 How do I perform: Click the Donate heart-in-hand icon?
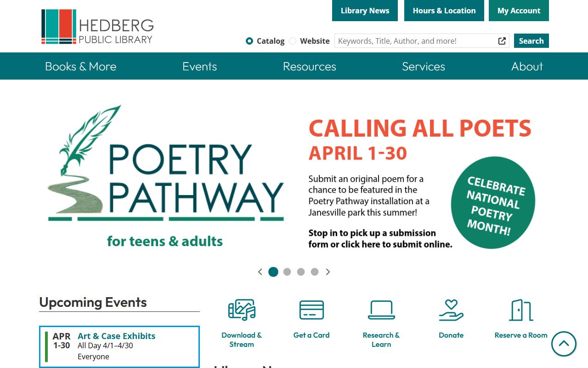[x=451, y=310]
